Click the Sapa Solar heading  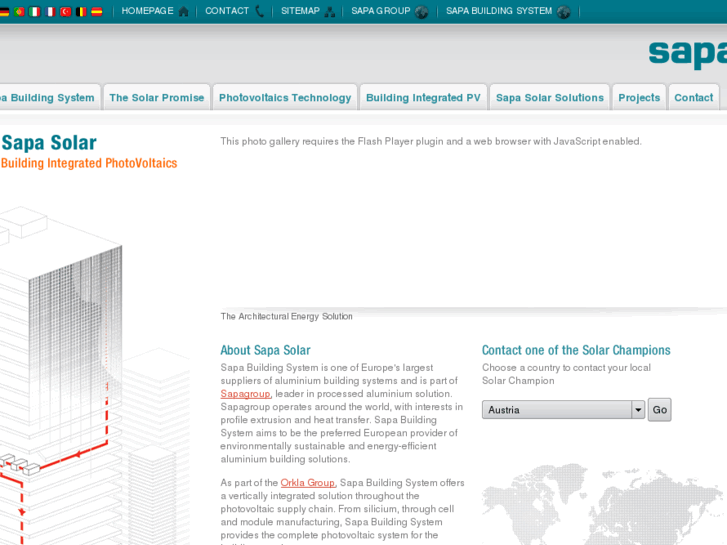(49, 142)
